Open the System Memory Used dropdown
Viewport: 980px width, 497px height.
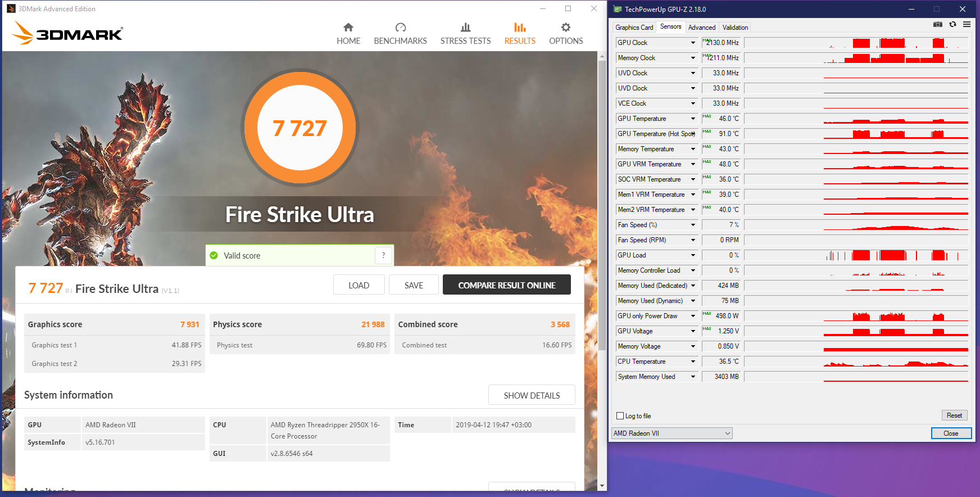tap(693, 377)
